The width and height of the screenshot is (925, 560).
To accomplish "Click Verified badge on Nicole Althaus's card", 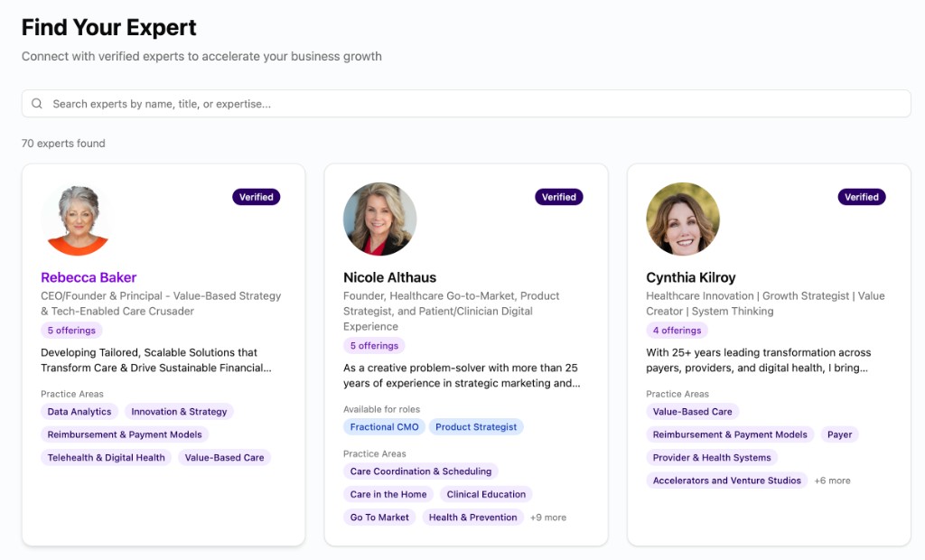I will [559, 197].
